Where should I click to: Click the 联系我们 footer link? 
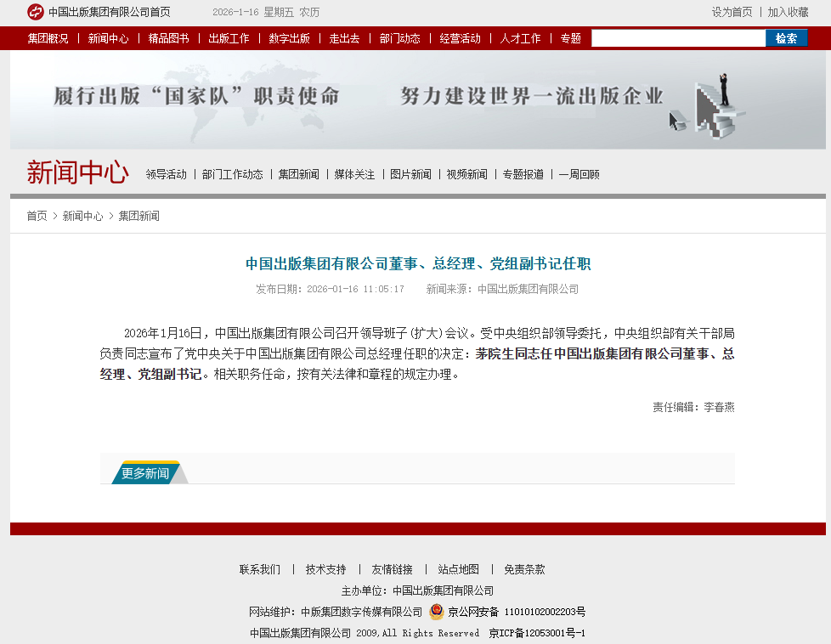click(x=259, y=569)
